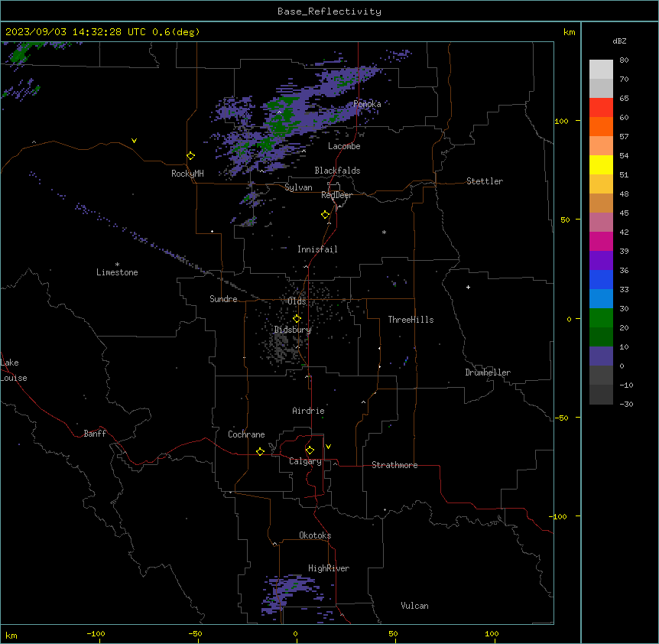Click the purple swatch between 39 and 36

pos(601,260)
